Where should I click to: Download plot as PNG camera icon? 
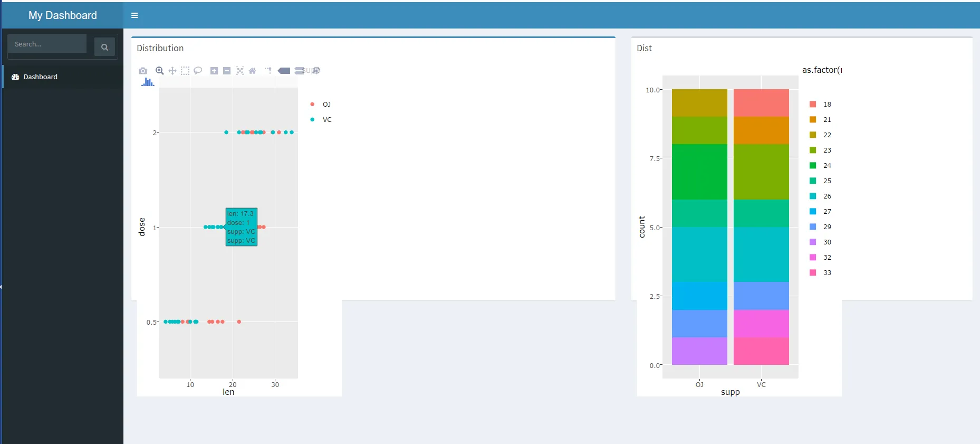tap(143, 71)
